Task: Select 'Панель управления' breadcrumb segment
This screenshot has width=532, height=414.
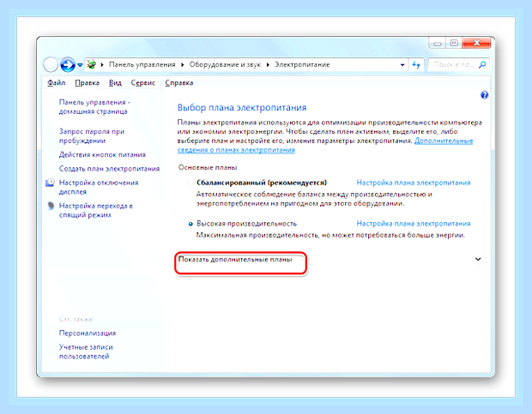Action: point(142,64)
